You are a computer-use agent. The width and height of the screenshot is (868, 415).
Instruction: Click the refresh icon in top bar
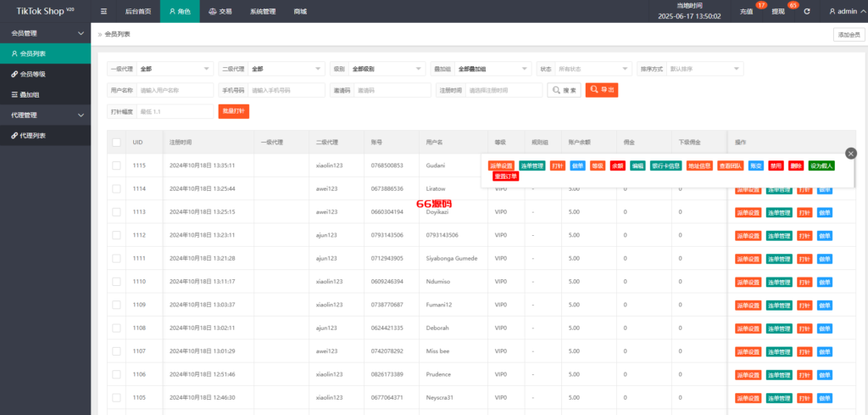point(807,11)
